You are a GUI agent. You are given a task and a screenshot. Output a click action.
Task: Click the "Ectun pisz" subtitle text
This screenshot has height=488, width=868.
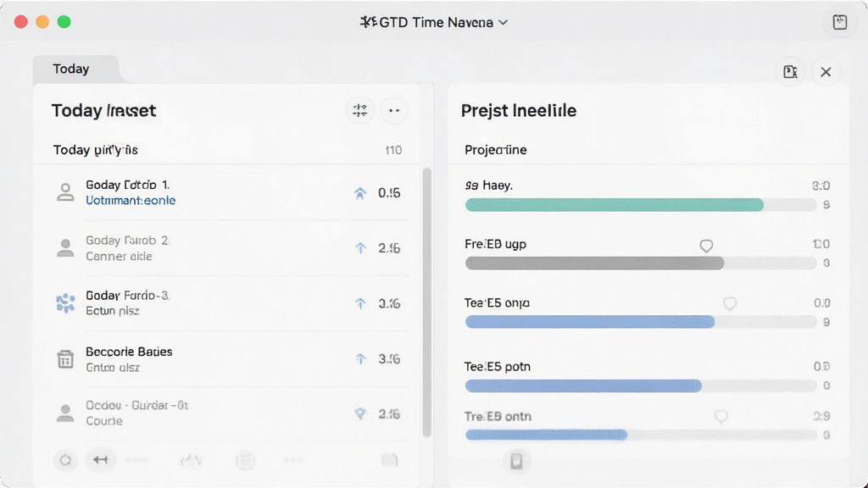(113, 311)
